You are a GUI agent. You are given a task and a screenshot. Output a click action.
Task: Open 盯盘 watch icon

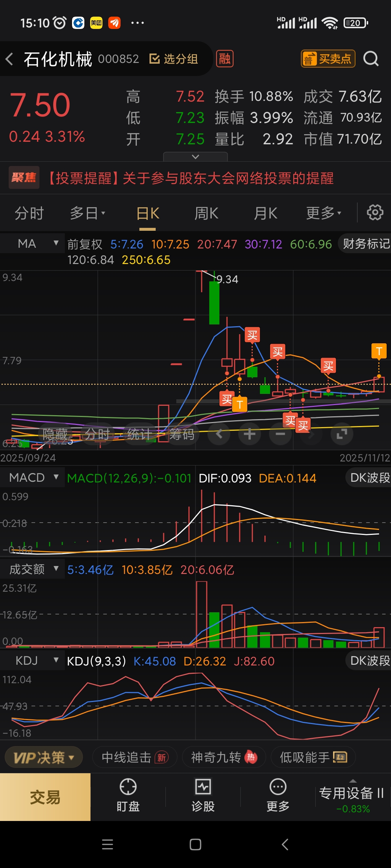tap(128, 795)
